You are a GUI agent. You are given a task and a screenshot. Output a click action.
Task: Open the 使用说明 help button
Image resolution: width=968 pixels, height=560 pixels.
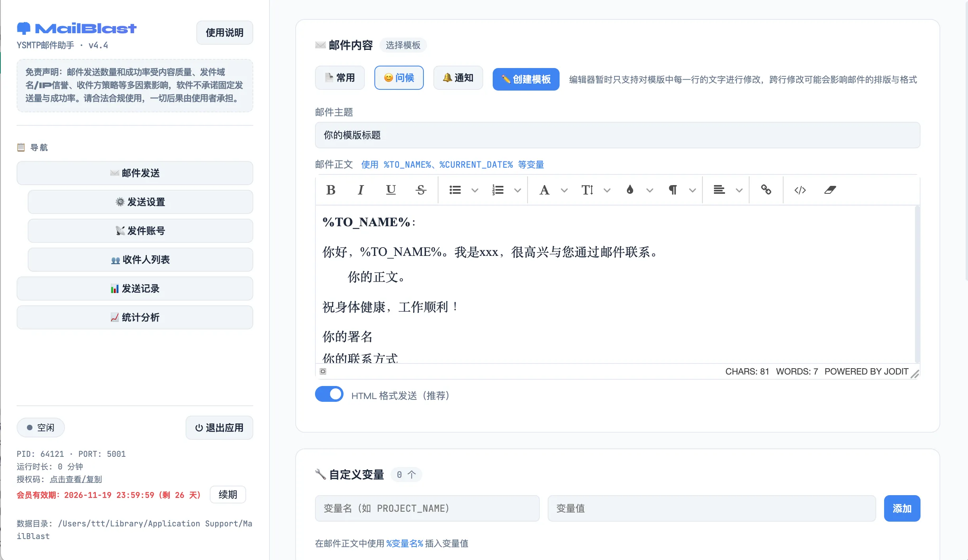tap(225, 33)
